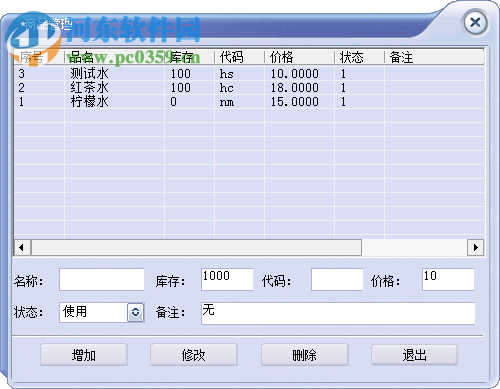Sort by the 价格 column header
The image size is (500, 389).
(x=299, y=57)
